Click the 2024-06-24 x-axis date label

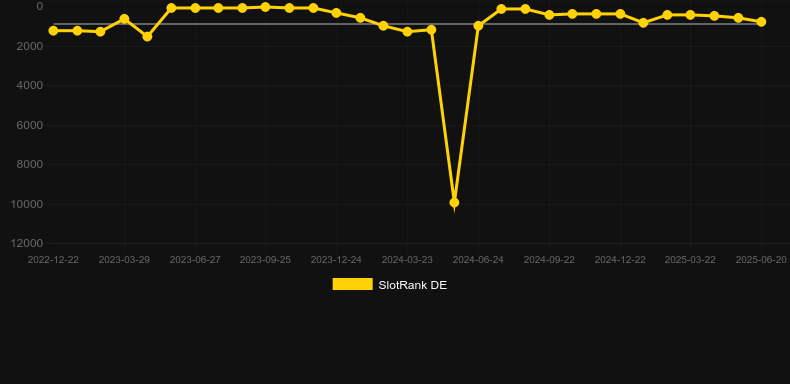click(478, 260)
